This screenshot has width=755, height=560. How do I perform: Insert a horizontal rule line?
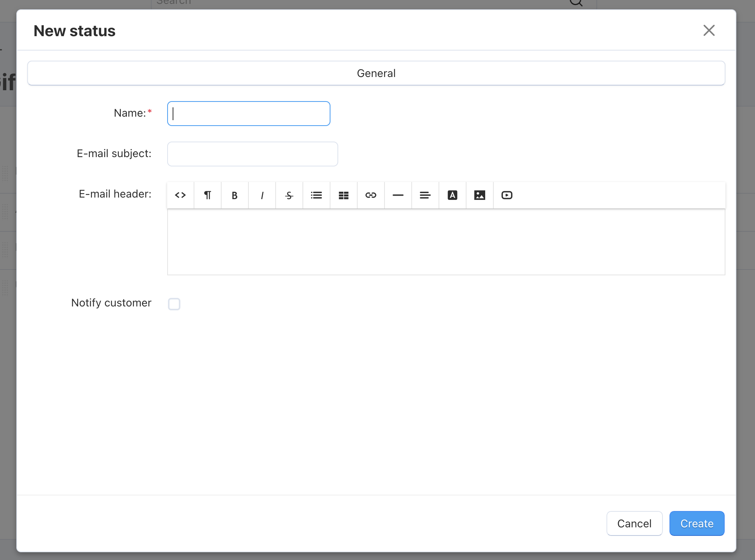(x=398, y=195)
